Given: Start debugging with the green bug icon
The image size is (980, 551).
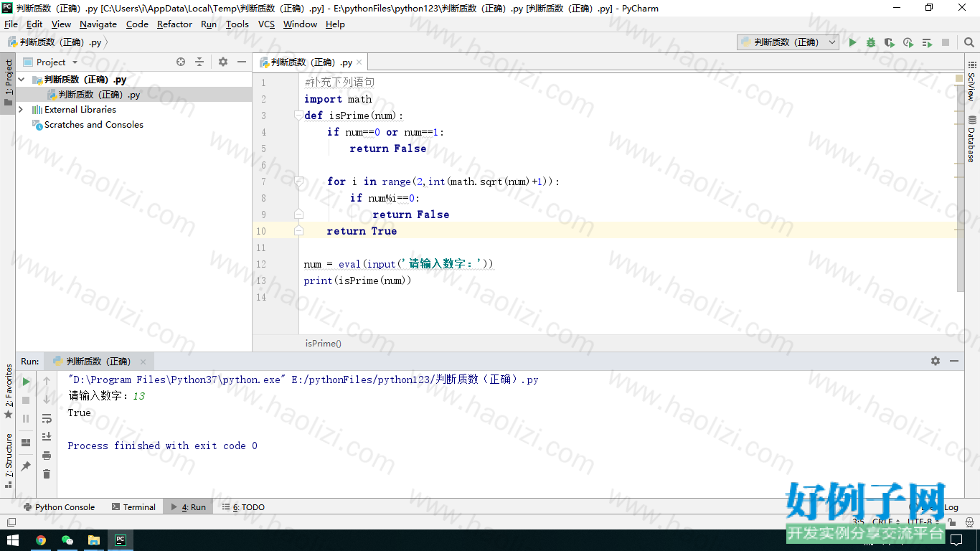Looking at the screenshot, I should coord(871,42).
